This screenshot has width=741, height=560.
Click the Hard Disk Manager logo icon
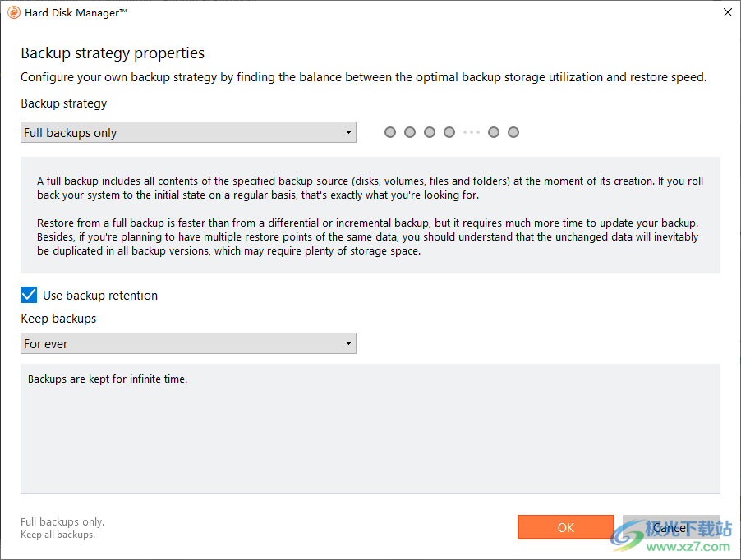[x=14, y=13]
